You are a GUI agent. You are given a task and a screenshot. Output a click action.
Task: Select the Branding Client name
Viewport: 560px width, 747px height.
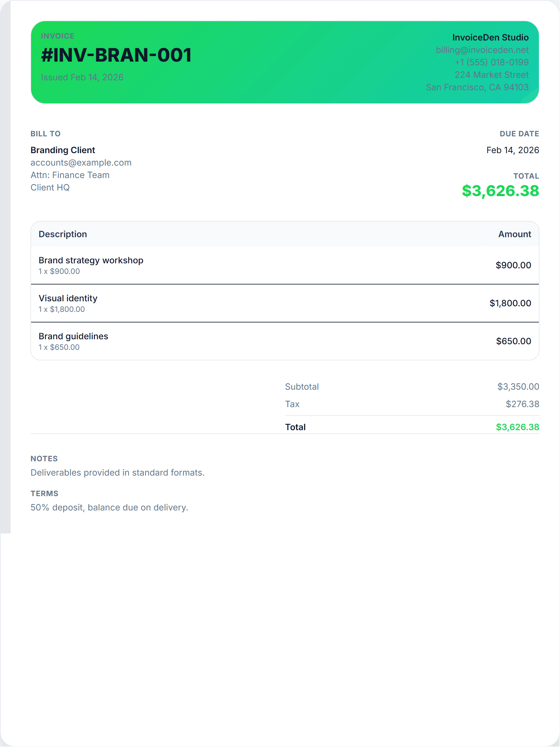pyautogui.click(x=63, y=150)
